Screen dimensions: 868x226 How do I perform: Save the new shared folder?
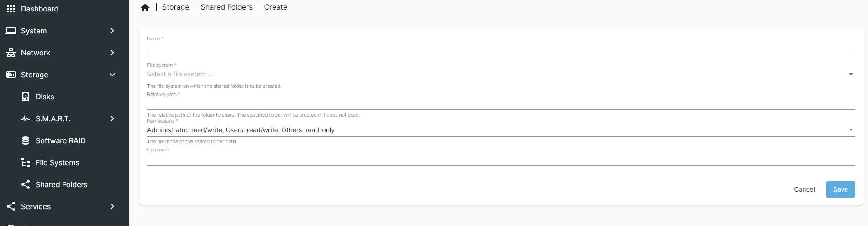(x=840, y=189)
